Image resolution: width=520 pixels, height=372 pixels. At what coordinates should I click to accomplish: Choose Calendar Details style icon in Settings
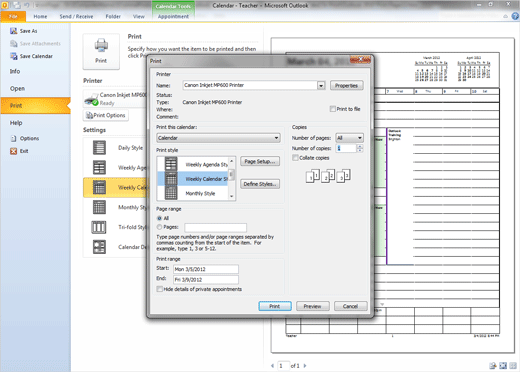(x=99, y=247)
